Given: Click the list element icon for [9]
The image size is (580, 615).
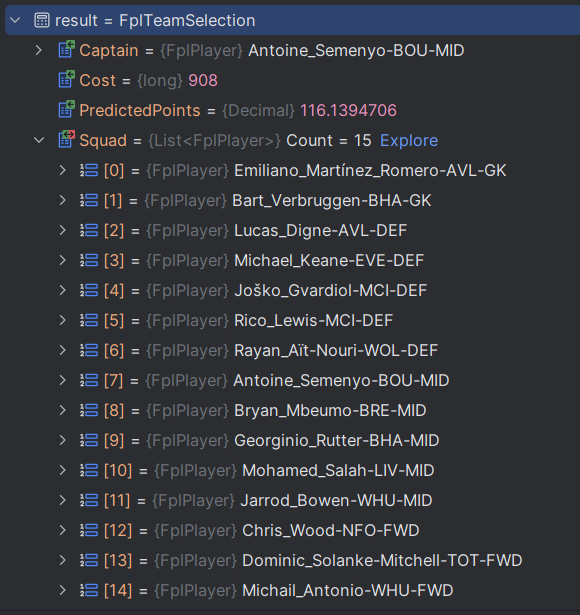Looking at the screenshot, I should 89,440.
